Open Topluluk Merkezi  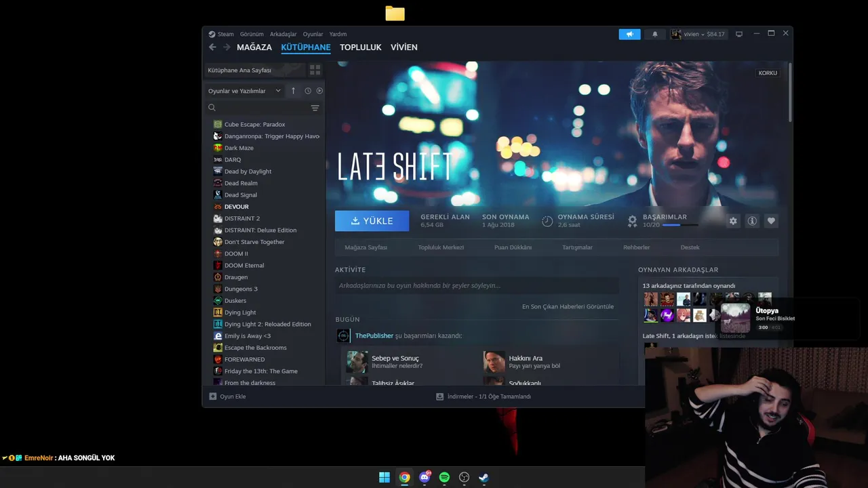[x=441, y=247]
